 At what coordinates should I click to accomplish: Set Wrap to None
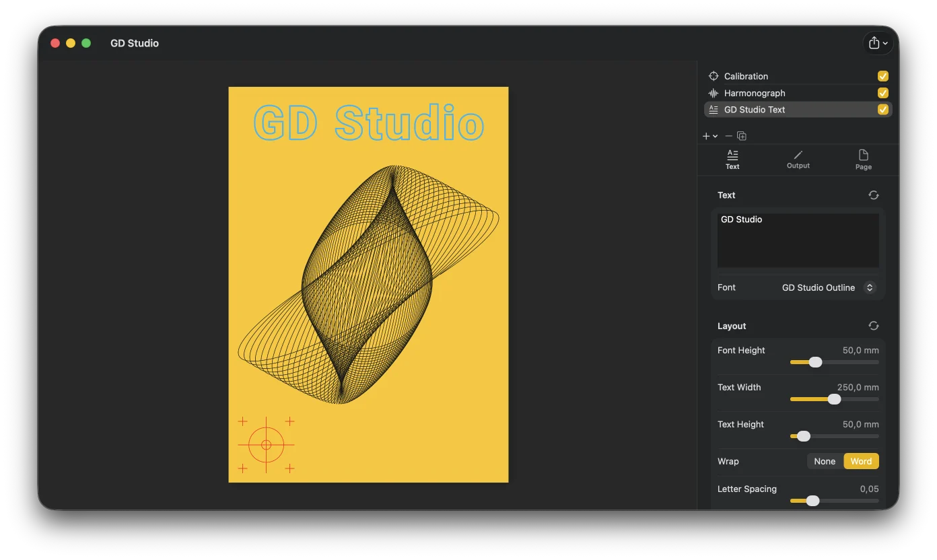[825, 461]
